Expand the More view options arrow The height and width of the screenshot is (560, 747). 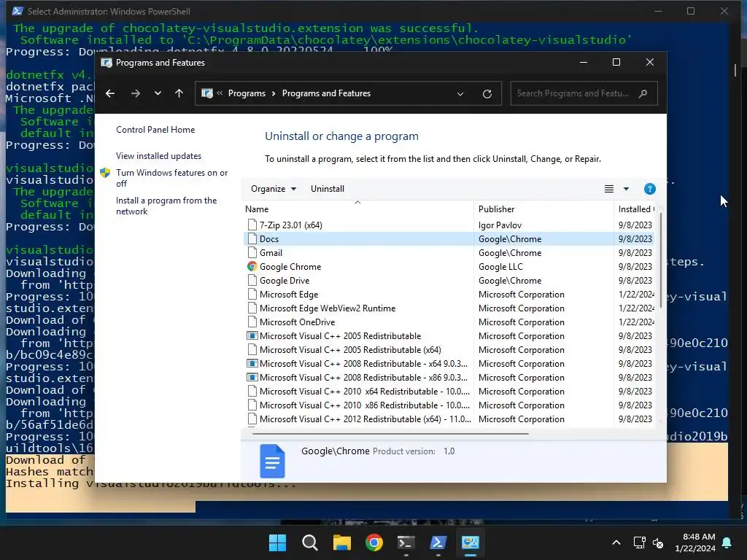tap(626, 189)
